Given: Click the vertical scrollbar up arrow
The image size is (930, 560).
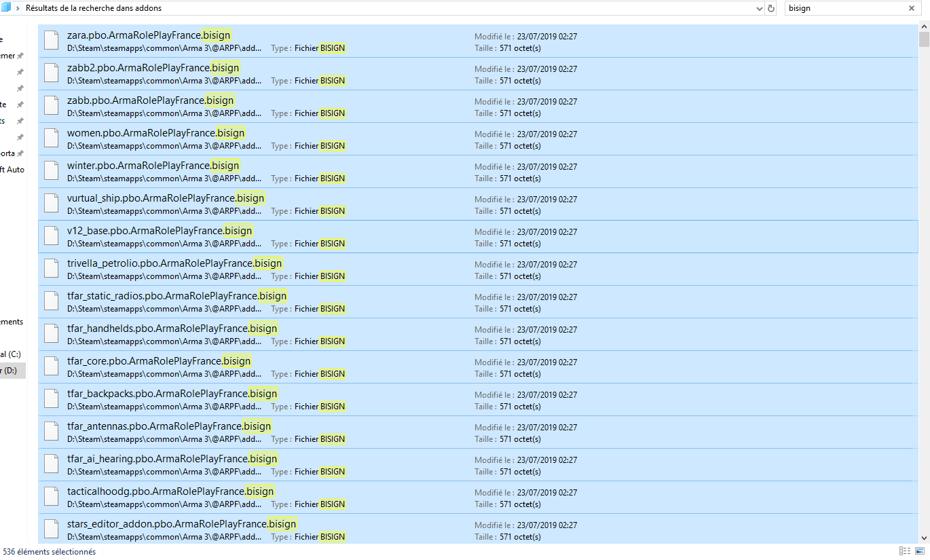Looking at the screenshot, I should [924, 26].
